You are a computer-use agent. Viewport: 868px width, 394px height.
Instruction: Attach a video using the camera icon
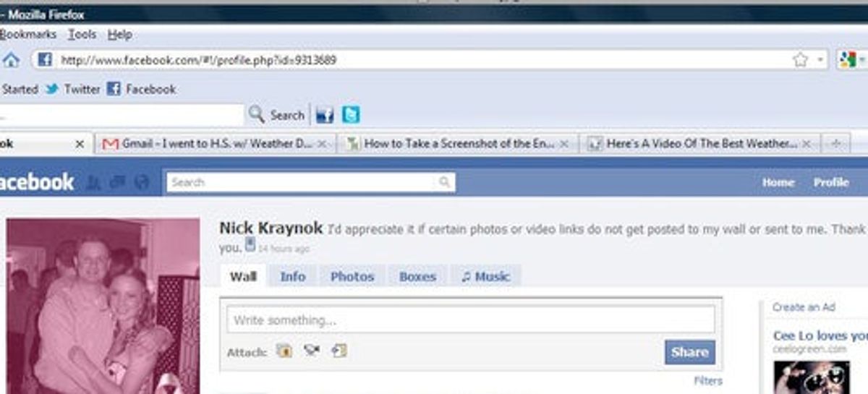click(312, 351)
